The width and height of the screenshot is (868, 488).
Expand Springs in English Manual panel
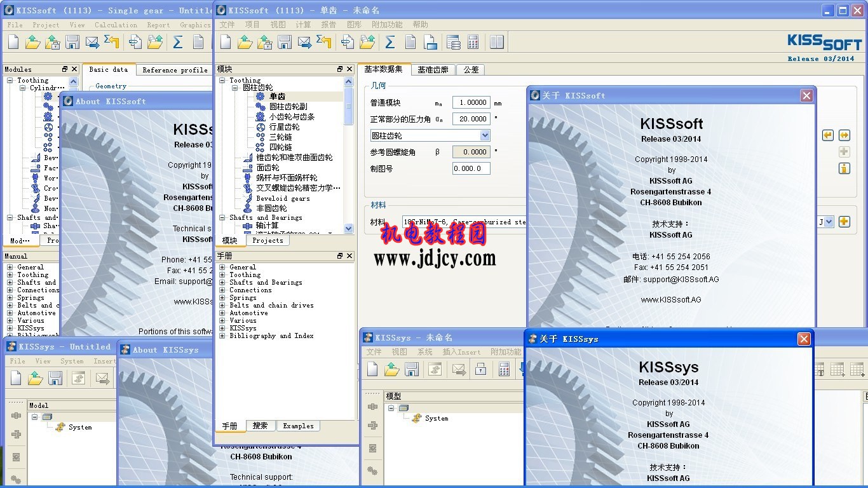coord(10,298)
